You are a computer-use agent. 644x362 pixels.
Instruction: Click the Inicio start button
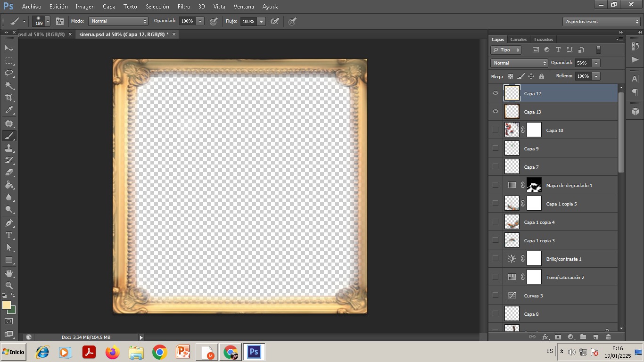pyautogui.click(x=13, y=352)
